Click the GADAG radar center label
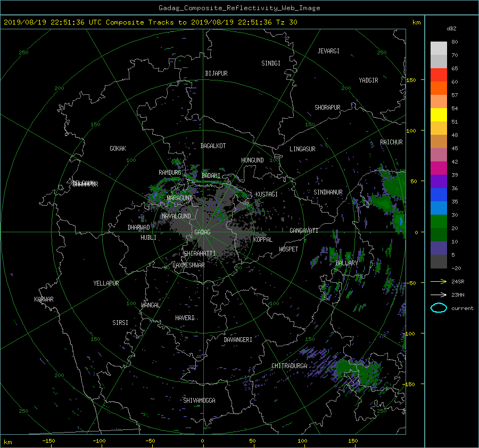The image size is (479, 448). coord(202,232)
